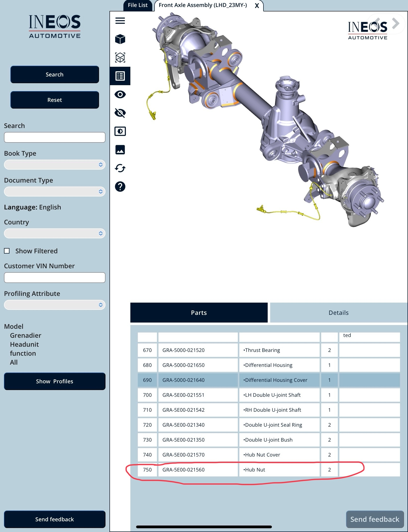Click the horizontal scrollbar under parts table
The width and height of the screenshot is (408, 532).
pos(204,527)
